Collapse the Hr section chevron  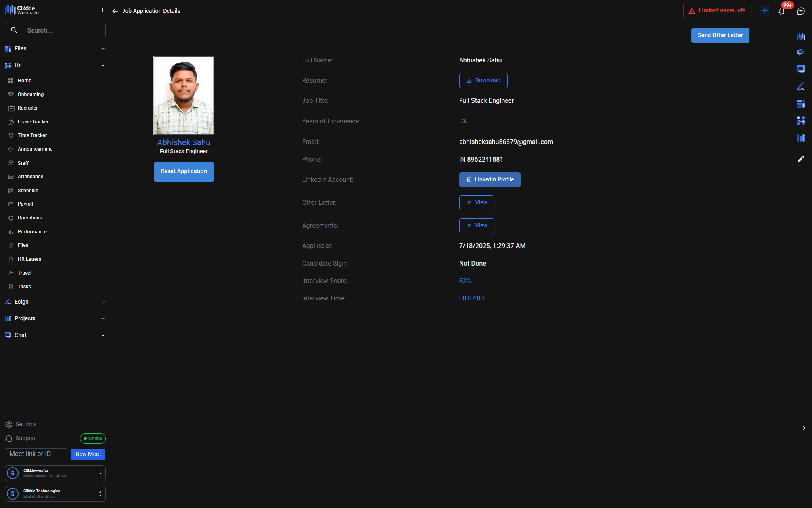coord(103,65)
